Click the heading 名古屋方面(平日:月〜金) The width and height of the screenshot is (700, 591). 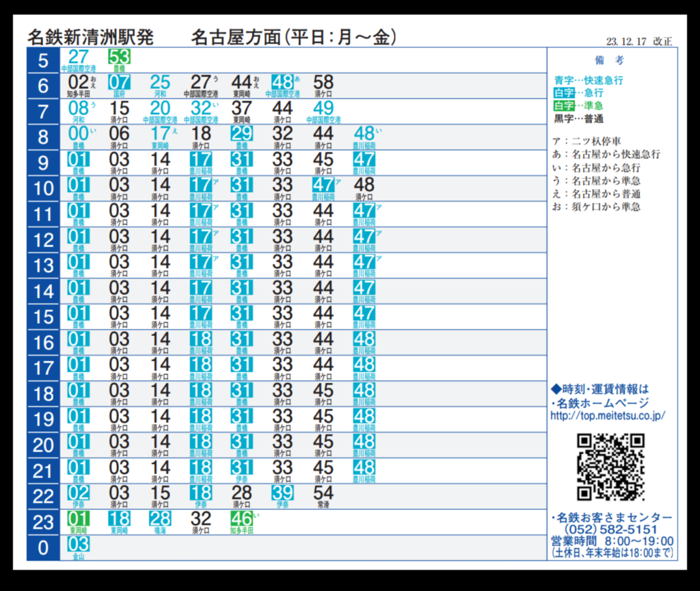pyautogui.click(x=294, y=37)
